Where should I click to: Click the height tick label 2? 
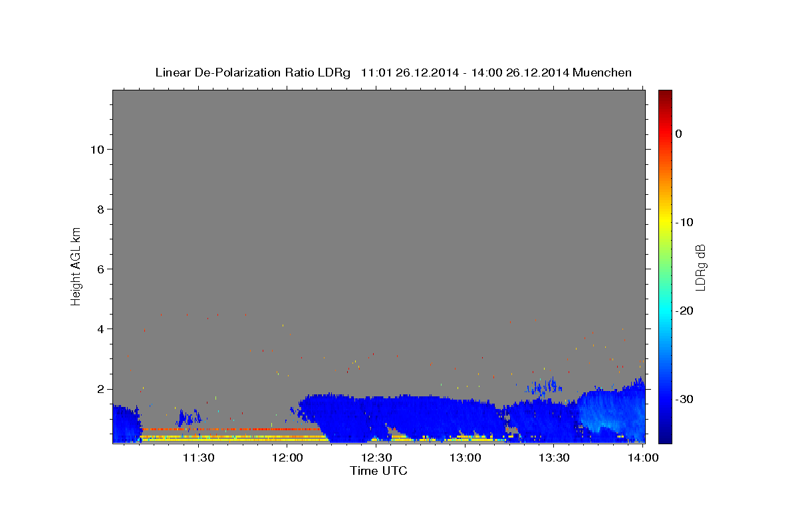pyautogui.click(x=101, y=388)
